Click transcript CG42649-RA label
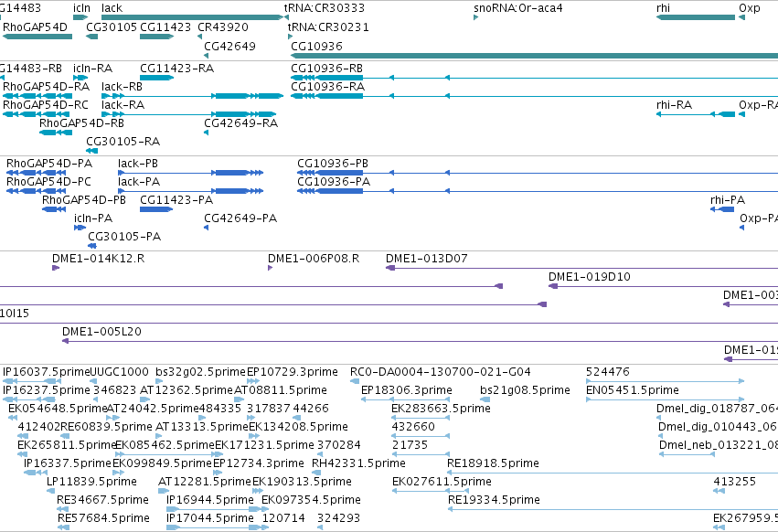Viewport: 778px width, 532px height. point(240,123)
